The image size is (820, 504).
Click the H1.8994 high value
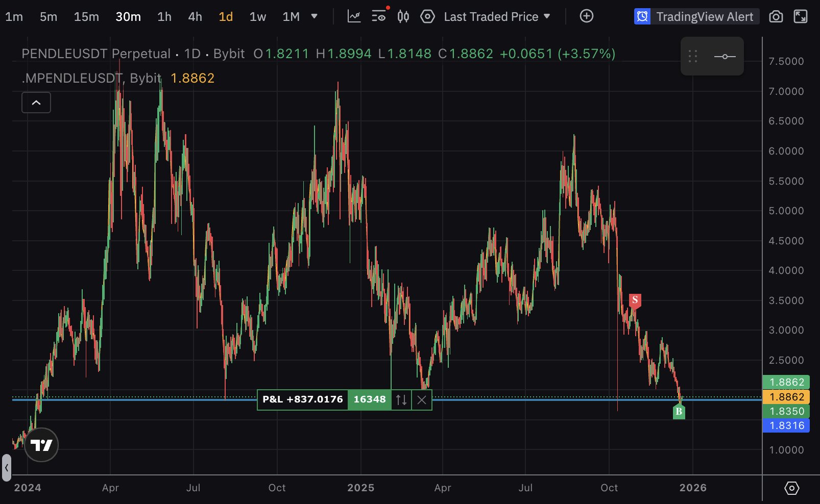pos(344,54)
